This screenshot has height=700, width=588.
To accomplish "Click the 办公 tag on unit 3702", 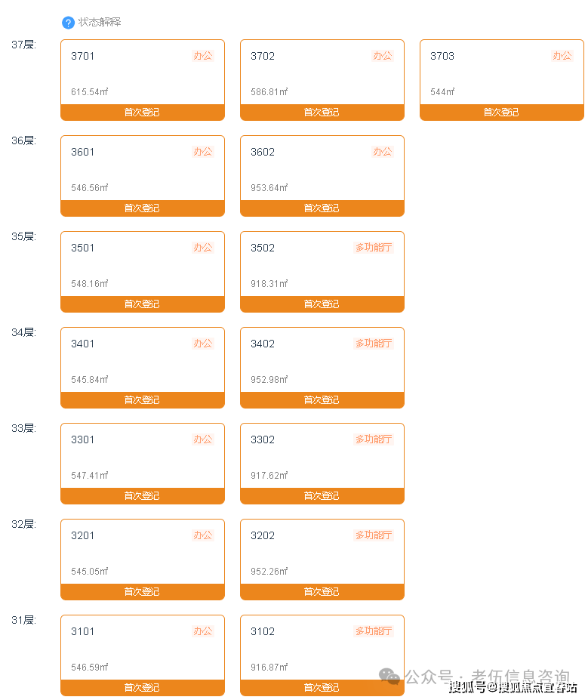I will tap(383, 56).
